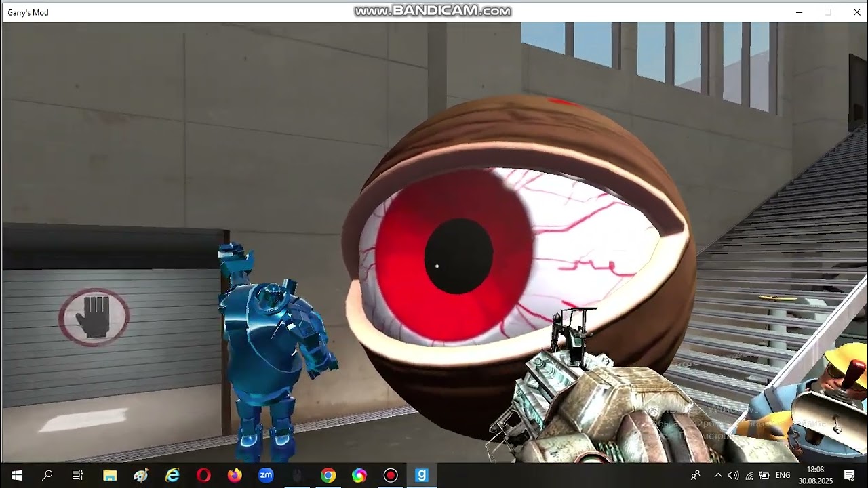Launch Google Chrome from the taskbar

tap(328, 475)
